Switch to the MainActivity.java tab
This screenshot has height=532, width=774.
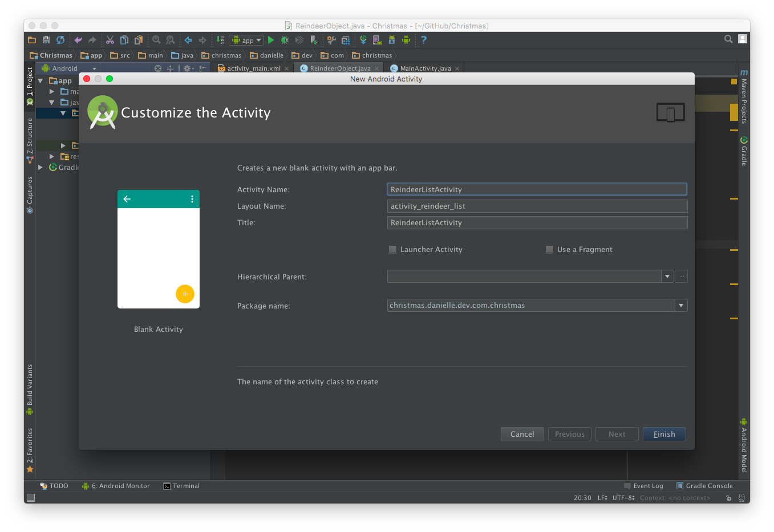(425, 68)
